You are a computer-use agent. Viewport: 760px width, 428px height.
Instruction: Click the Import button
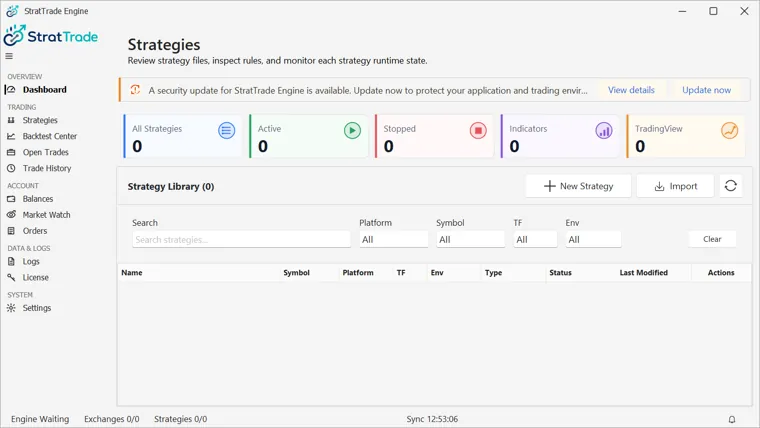pos(675,186)
